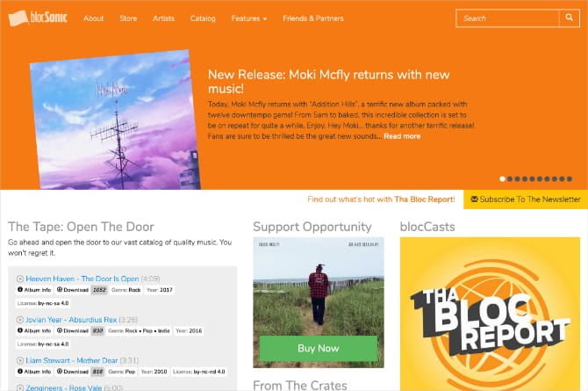Select the first carousel dot indicator

(x=502, y=178)
